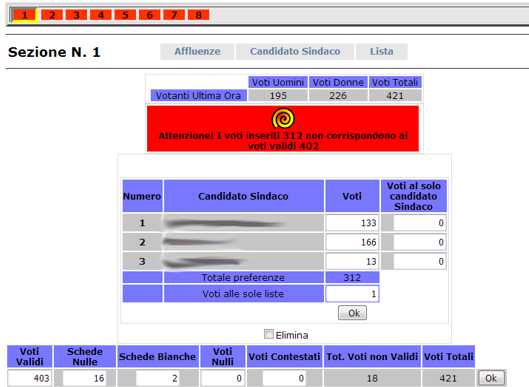The width and height of the screenshot is (529, 387).
Task: Choose section 5 red box
Action: (125, 15)
